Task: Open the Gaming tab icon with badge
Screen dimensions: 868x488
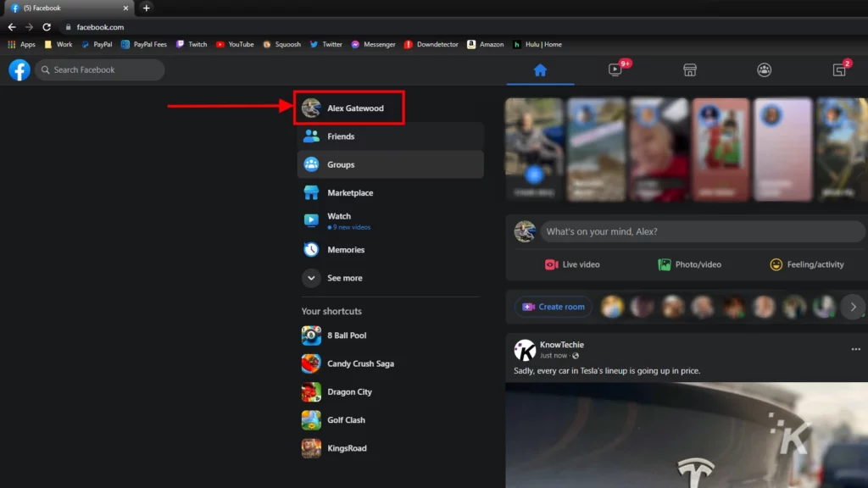Action: click(839, 70)
